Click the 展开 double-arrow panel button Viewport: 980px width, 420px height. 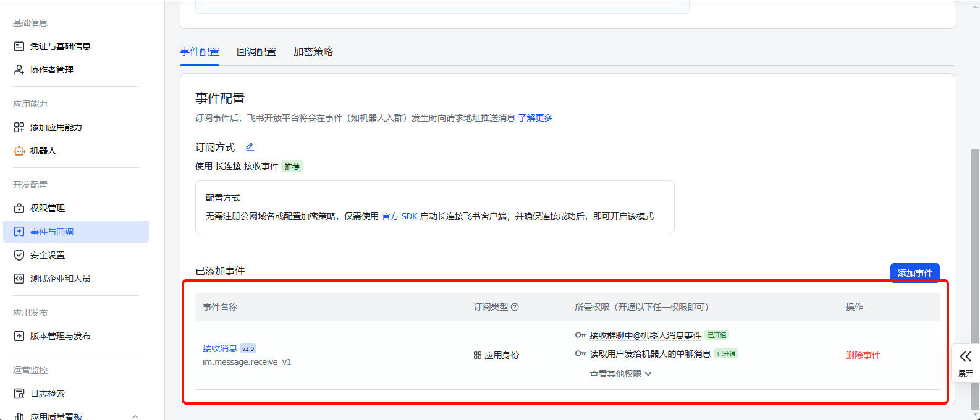pos(966,363)
